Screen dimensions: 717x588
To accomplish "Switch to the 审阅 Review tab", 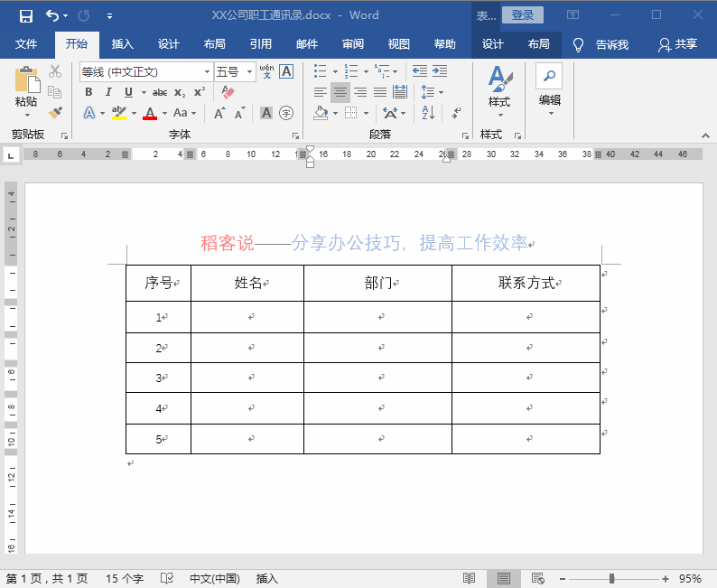I will click(x=353, y=44).
